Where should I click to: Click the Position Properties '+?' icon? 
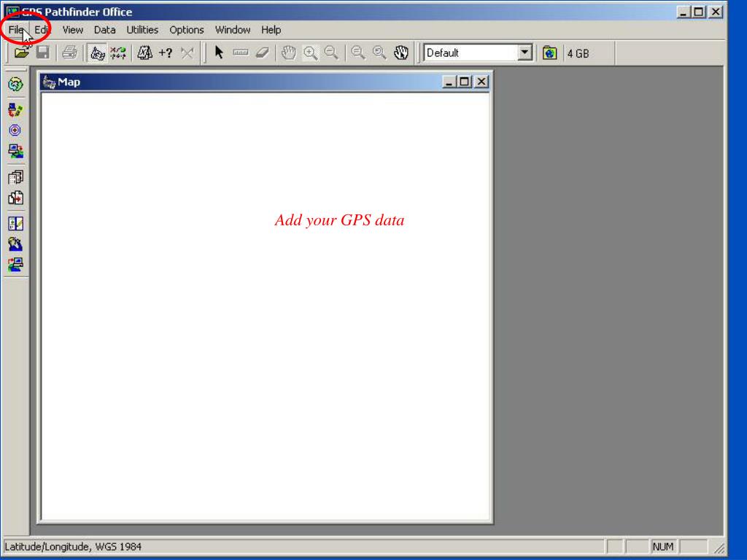coord(166,52)
